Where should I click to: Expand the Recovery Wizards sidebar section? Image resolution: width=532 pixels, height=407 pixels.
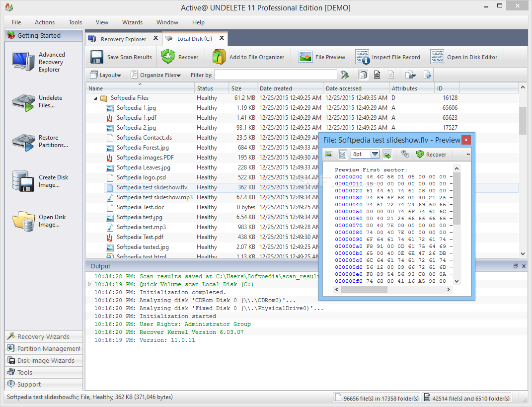coord(44,336)
